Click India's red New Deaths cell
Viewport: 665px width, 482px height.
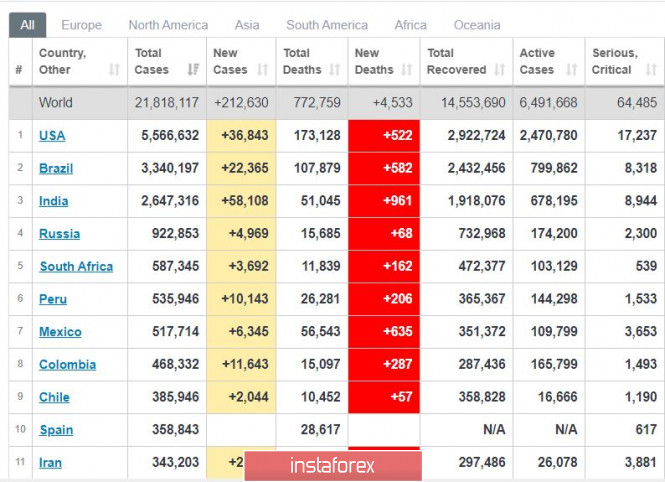tap(383, 201)
